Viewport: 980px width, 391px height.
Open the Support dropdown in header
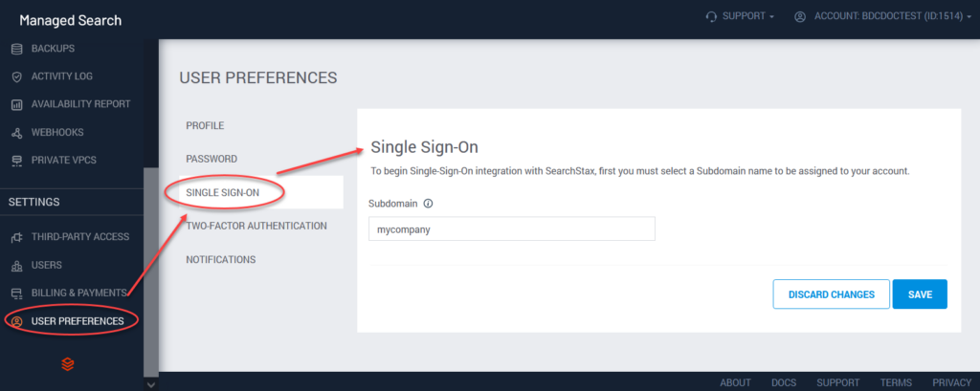click(x=740, y=17)
